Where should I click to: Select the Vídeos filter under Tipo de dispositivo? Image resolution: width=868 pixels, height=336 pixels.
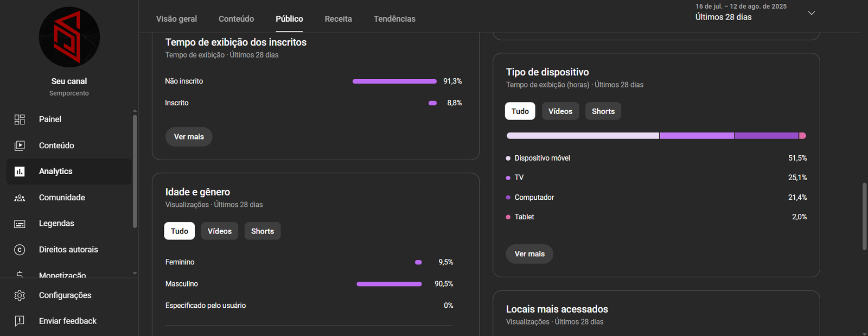click(x=560, y=111)
